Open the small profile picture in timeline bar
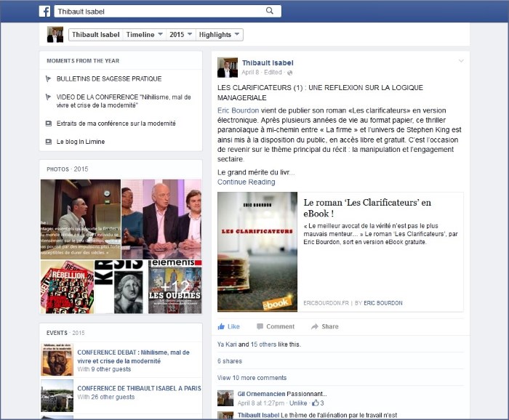 click(55, 34)
